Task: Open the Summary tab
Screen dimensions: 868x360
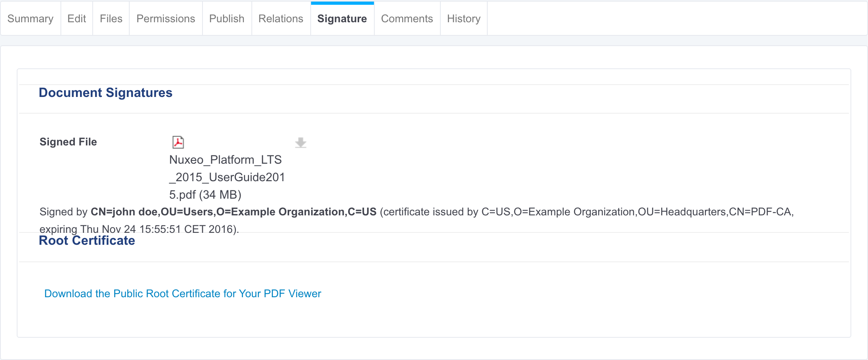Action: click(30, 19)
